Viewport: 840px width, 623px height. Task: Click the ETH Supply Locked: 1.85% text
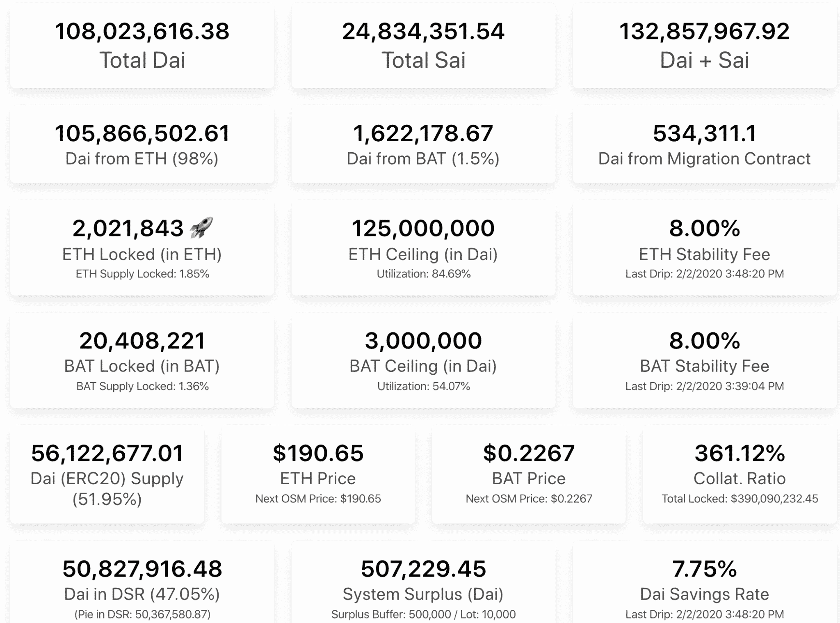142,274
